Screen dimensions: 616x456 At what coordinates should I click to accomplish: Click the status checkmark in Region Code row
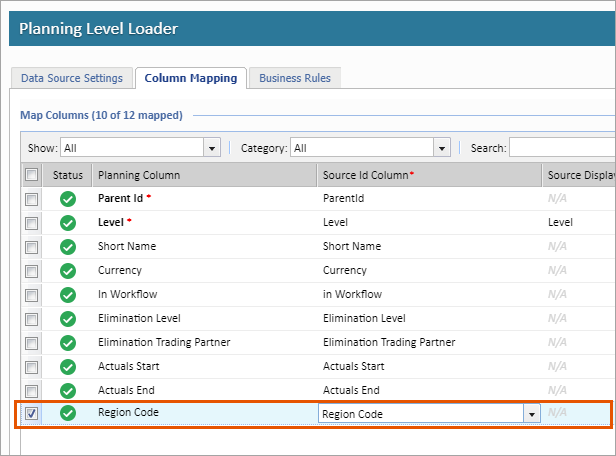click(x=68, y=413)
